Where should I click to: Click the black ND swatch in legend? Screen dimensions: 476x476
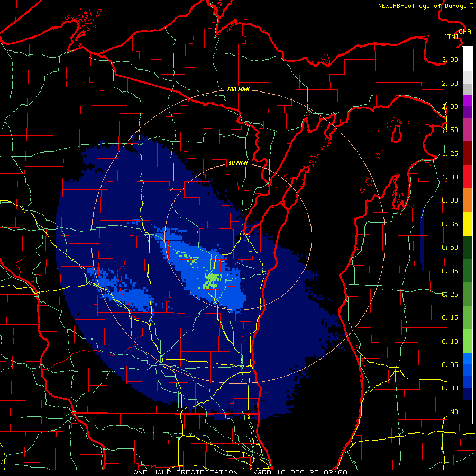467,411
